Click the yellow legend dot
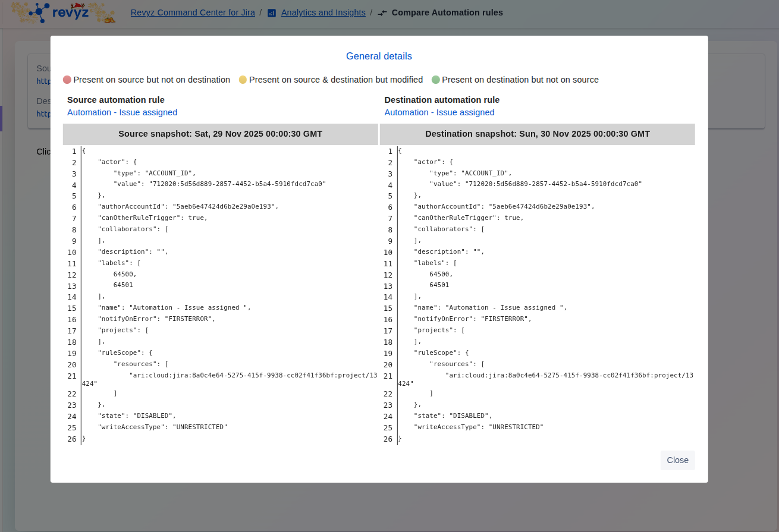This screenshot has width=779, height=532. (243, 80)
